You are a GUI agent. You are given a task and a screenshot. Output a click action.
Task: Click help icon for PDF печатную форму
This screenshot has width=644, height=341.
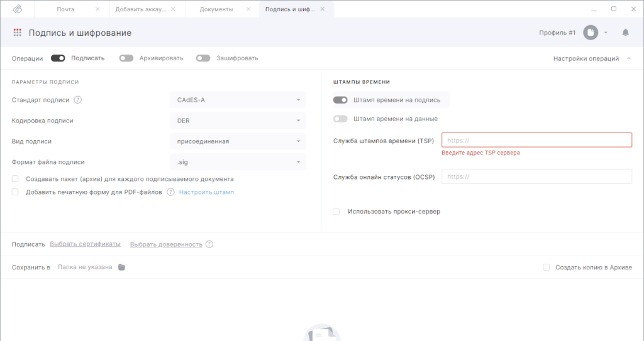pyautogui.click(x=170, y=192)
